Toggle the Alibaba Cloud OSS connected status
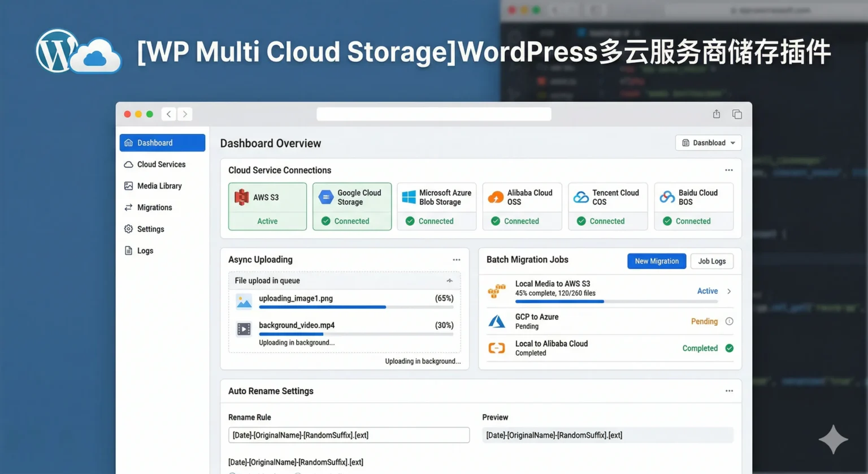 pyautogui.click(x=515, y=221)
